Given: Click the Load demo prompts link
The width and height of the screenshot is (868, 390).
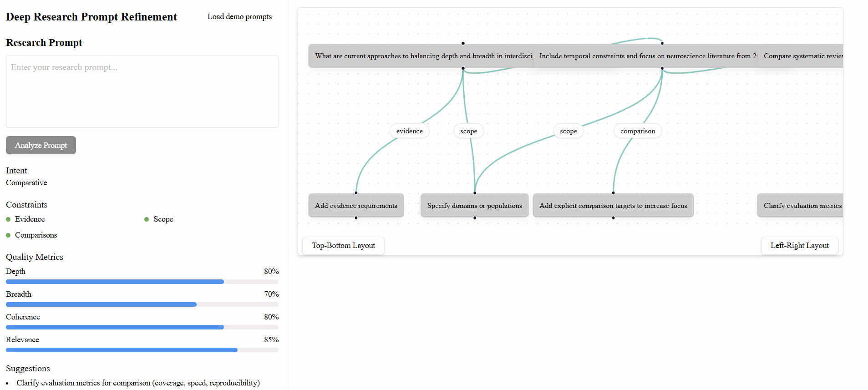Looking at the screenshot, I should coord(239,16).
